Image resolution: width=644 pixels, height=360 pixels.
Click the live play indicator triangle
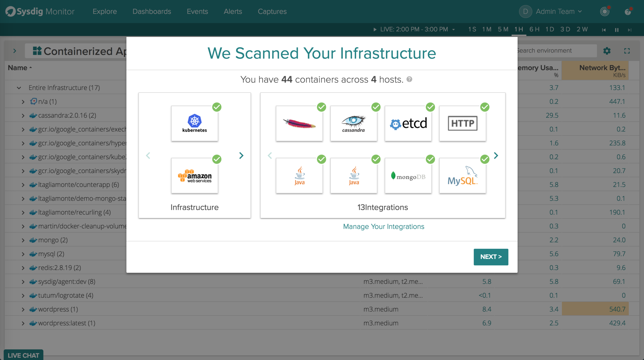(x=375, y=29)
